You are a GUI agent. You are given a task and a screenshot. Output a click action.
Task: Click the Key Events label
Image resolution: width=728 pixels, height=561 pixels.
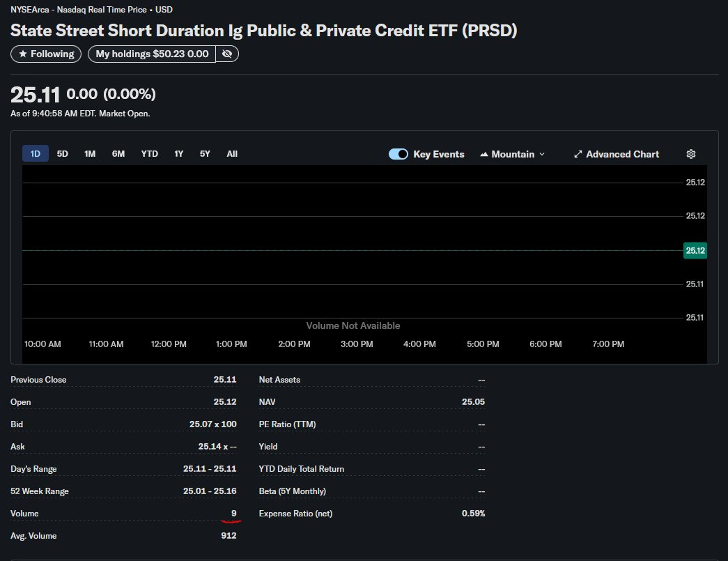tap(439, 154)
